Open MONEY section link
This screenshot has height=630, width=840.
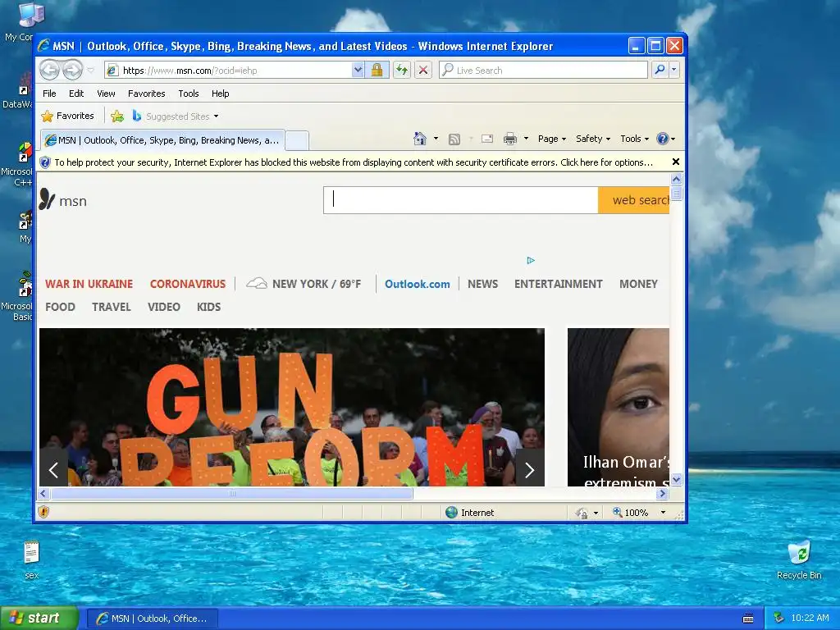pos(638,284)
